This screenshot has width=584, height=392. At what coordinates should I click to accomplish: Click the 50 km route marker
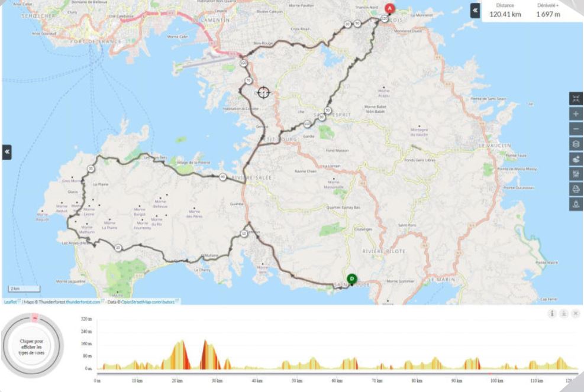tap(328, 111)
